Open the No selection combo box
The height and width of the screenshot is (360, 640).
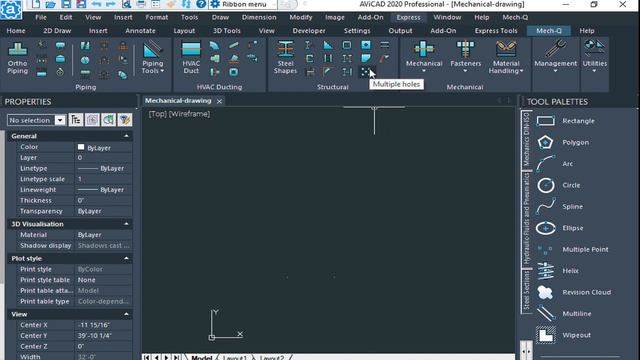[x=36, y=120]
